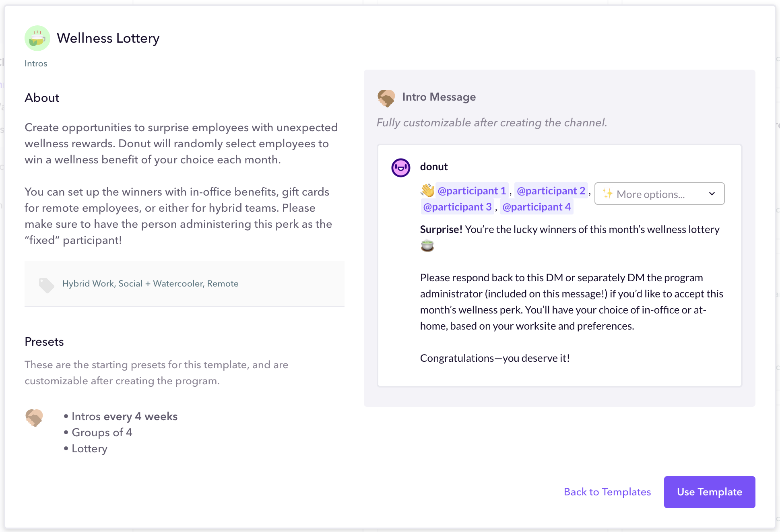Click the Wellness Lottery title
Screen dimensions: 780x532
108,38
